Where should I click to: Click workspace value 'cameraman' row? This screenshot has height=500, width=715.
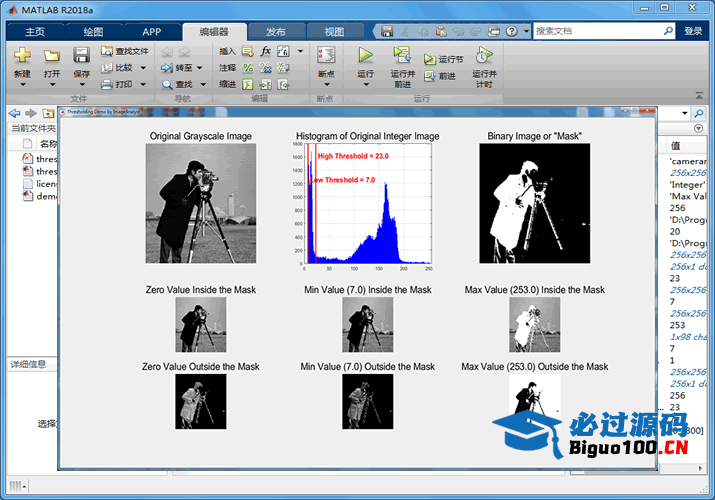688,161
